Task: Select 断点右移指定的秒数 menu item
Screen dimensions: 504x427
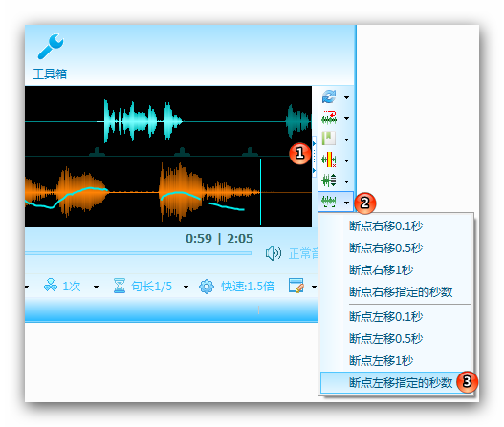Action: [396, 292]
